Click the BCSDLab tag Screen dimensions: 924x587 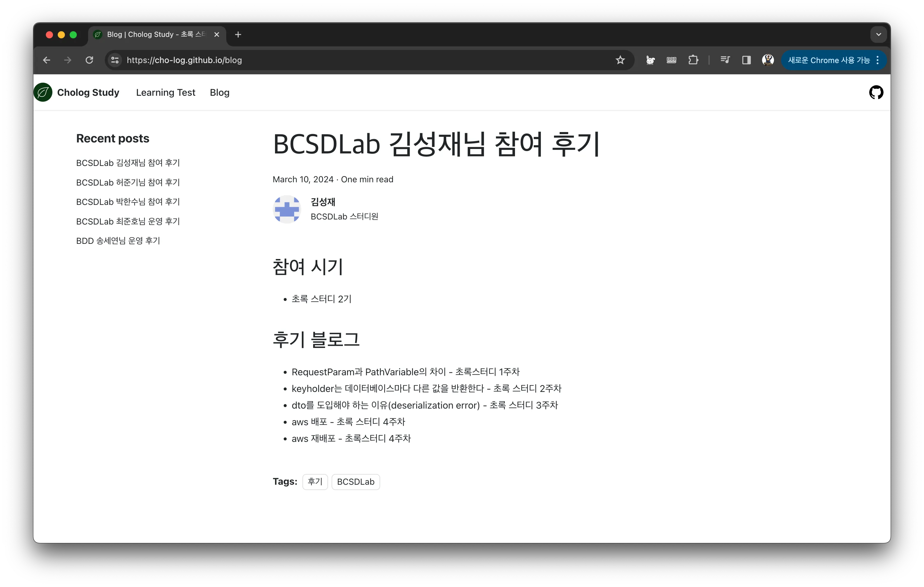pos(355,482)
